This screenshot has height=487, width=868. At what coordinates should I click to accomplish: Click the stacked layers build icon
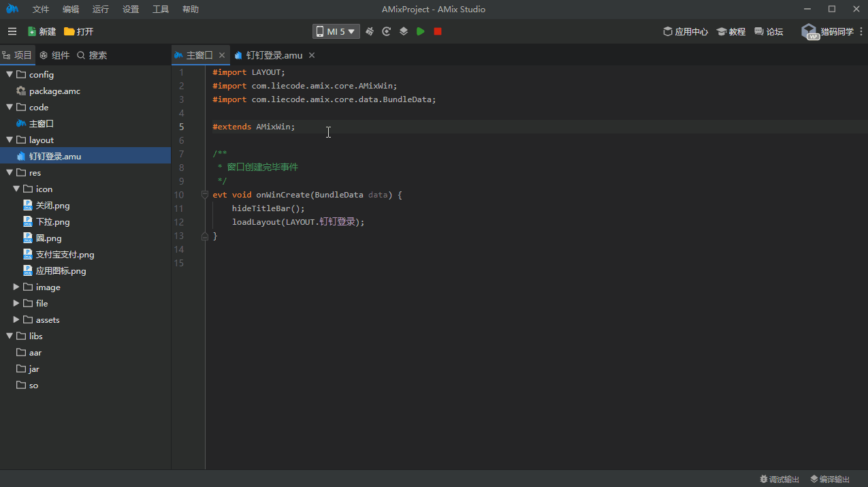tap(404, 31)
